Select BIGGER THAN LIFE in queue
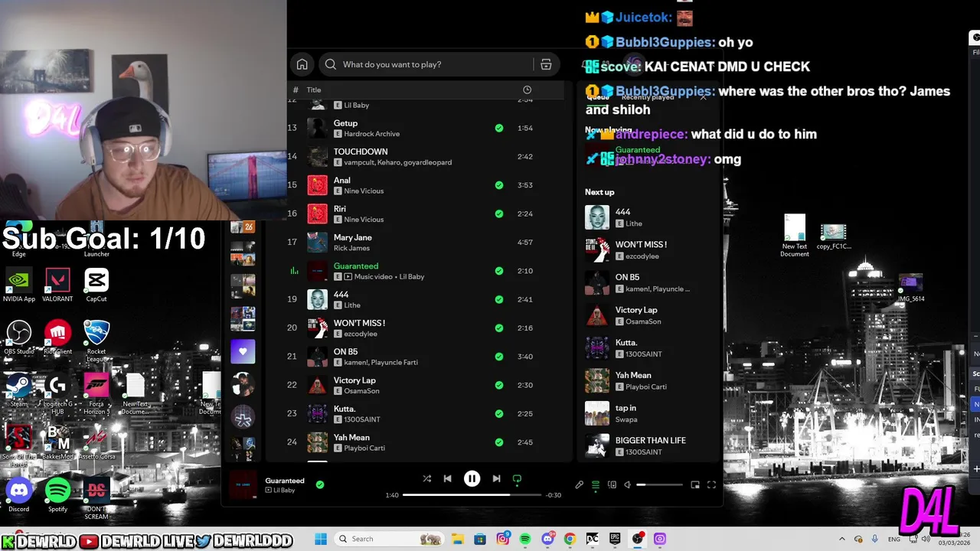Image resolution: width=980 pixels, height=551 pixels. (649, 445)
